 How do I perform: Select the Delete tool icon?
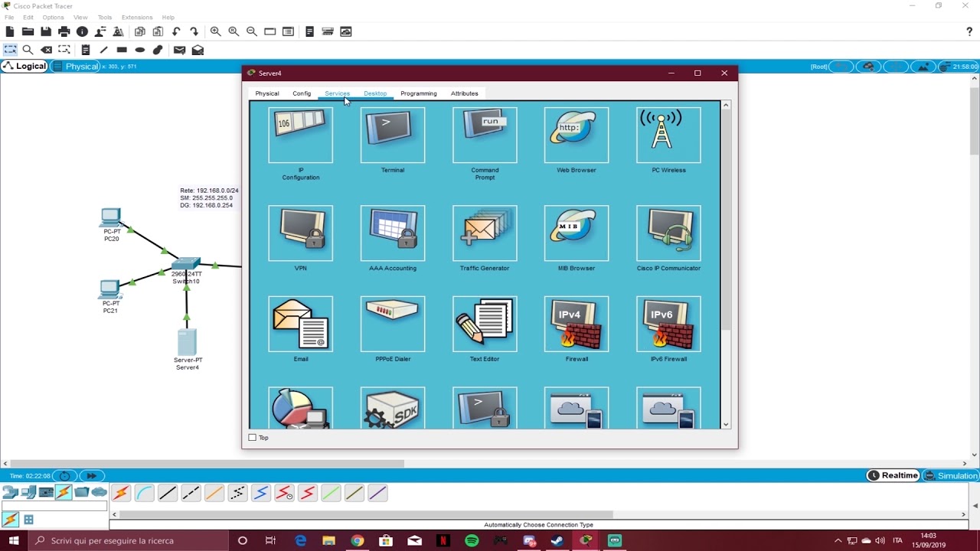coord(46,50)
